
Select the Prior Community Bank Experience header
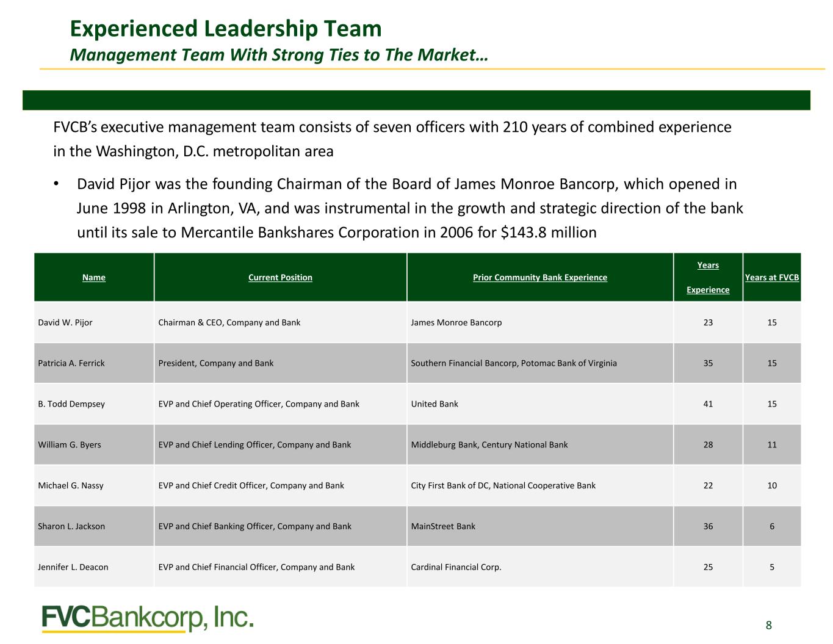coord(540,277)
